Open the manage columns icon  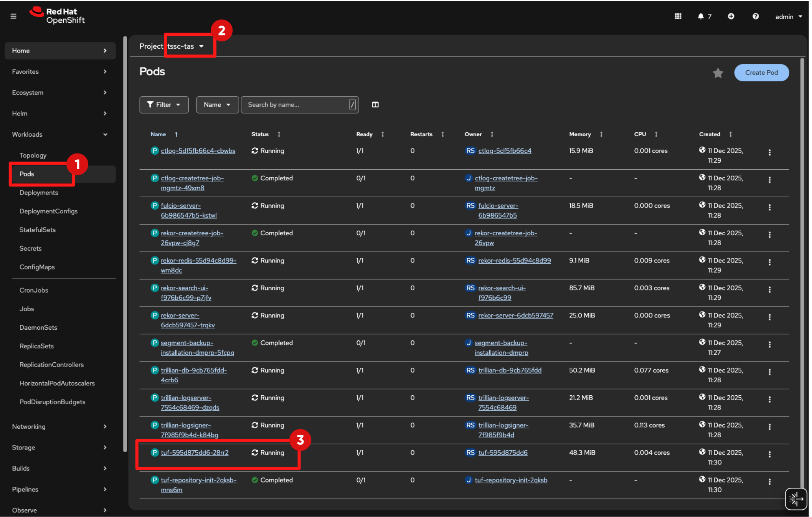coord(375,105)
